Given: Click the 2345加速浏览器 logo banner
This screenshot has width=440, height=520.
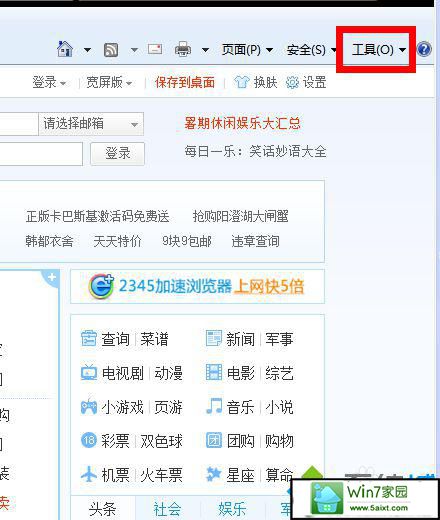Looking at the screenshot, I should (197, 287).
